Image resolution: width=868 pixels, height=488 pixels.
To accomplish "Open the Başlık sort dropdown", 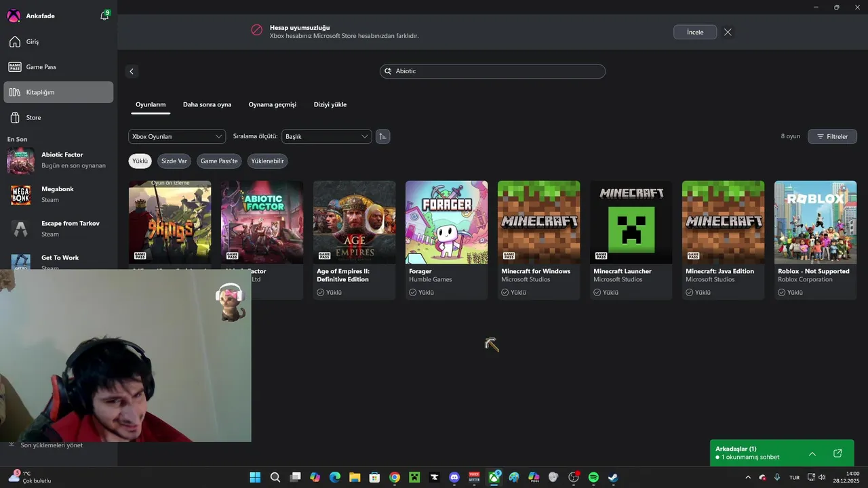I will pyautogui.click(x=327, y=136).
